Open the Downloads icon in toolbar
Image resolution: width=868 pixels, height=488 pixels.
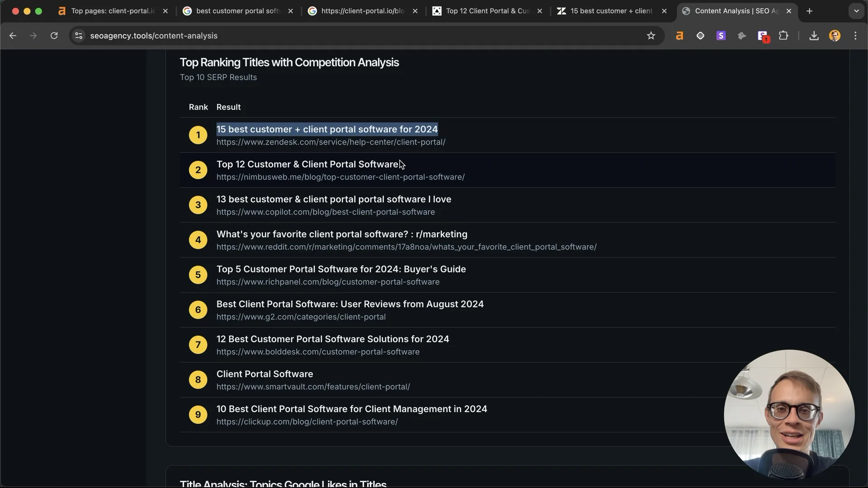click(x=814, y=36)
